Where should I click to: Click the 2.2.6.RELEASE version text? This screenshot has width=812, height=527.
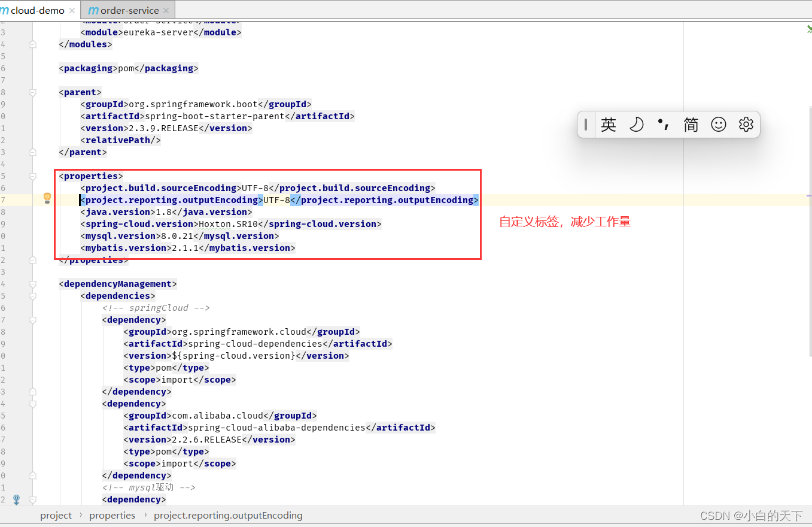pyautogui.click(x=206, y=440)
